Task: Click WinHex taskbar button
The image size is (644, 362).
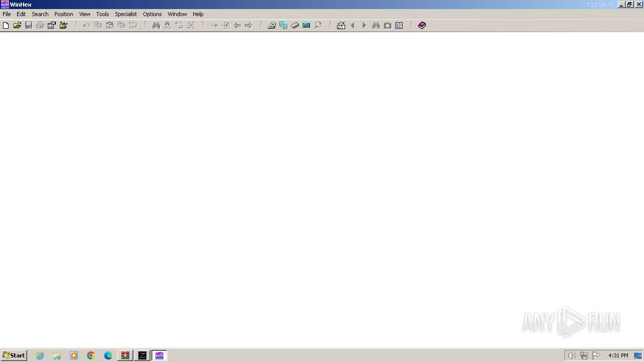Action: coord(159,355)
